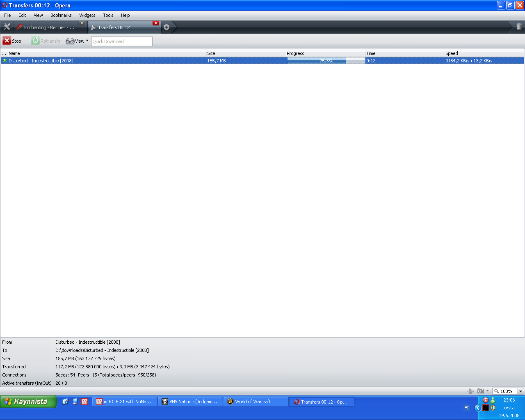Viewport: 525px width, 420px height.
Task: Open the Käynnistä start menu
Action: tap(28, 402)
